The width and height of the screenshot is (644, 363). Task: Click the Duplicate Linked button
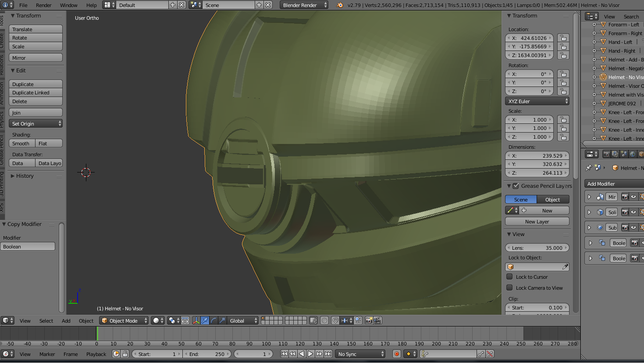(x=36, y=93)
